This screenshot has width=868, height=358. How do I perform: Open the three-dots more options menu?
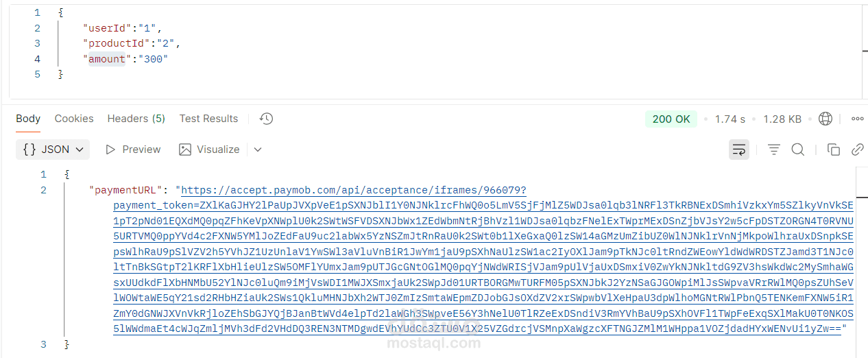click(x=857, y=119)
